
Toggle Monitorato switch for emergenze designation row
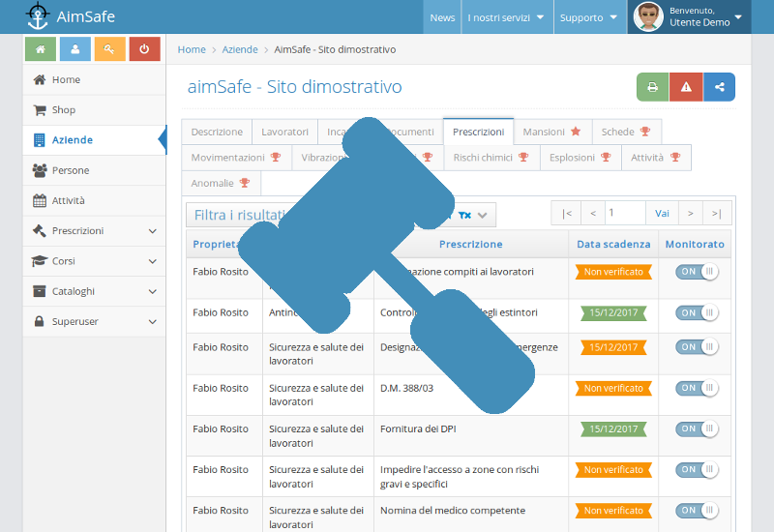coord(697,347)
